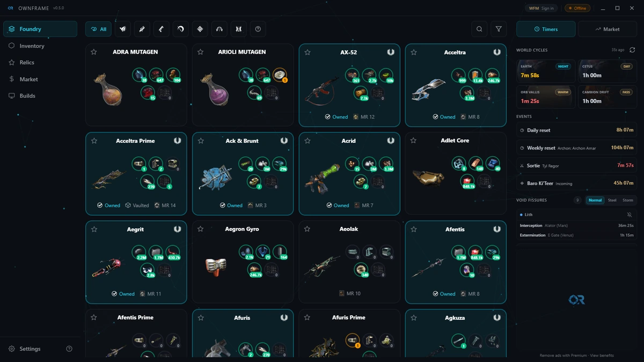Favorite the Aegron Gyro card star
644x362 pixels.
[201, 229]
